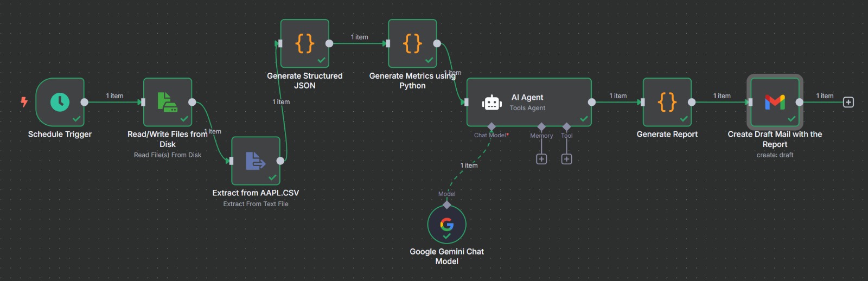
Task: Click '1 item' label between JSON and Metrics
Action: point(359,37)
